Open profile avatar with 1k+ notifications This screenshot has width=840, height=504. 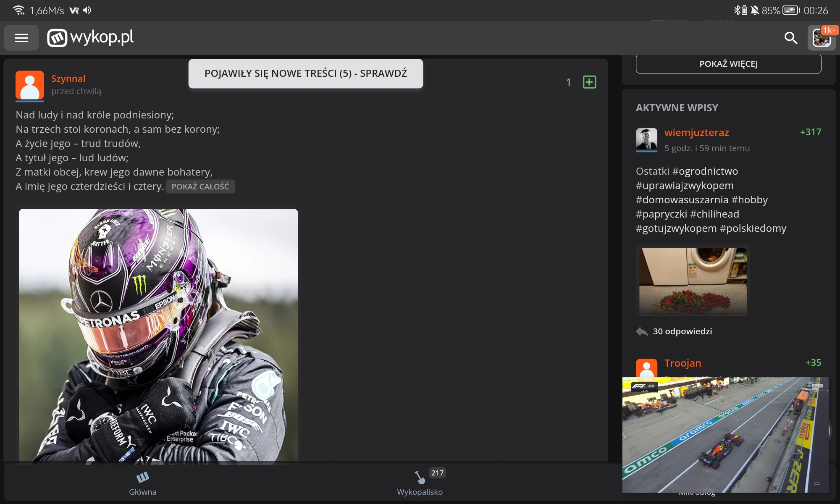point(821,38)
